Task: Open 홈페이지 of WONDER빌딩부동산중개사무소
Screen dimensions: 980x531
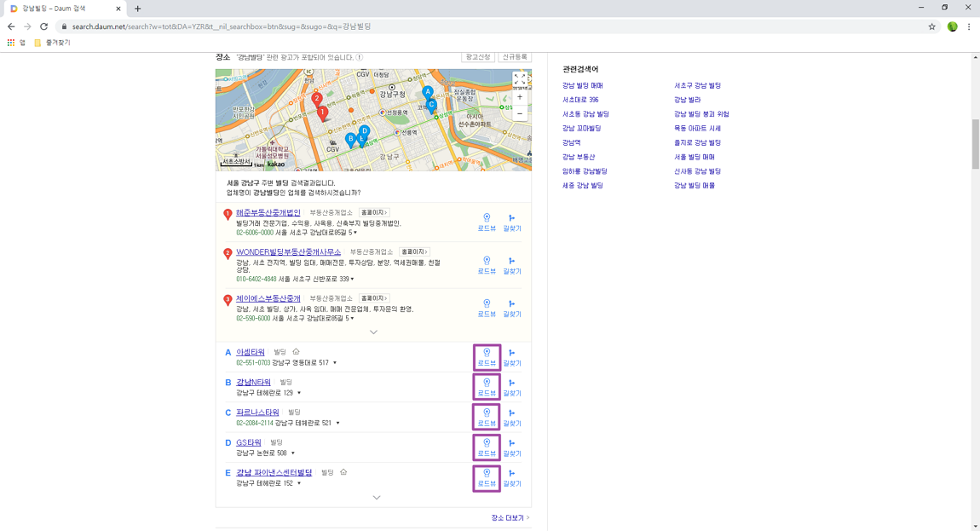Action: click(x=414, y=251)
